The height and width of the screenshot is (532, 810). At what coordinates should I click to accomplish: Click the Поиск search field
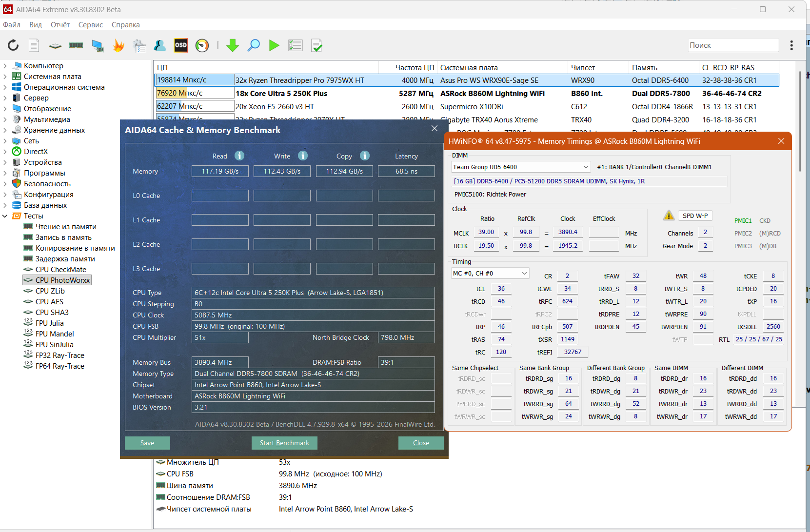click(x=733, y=45)
